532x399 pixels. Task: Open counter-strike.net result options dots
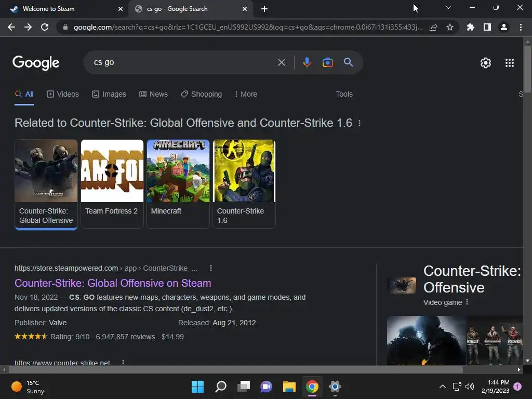[123, 362]
